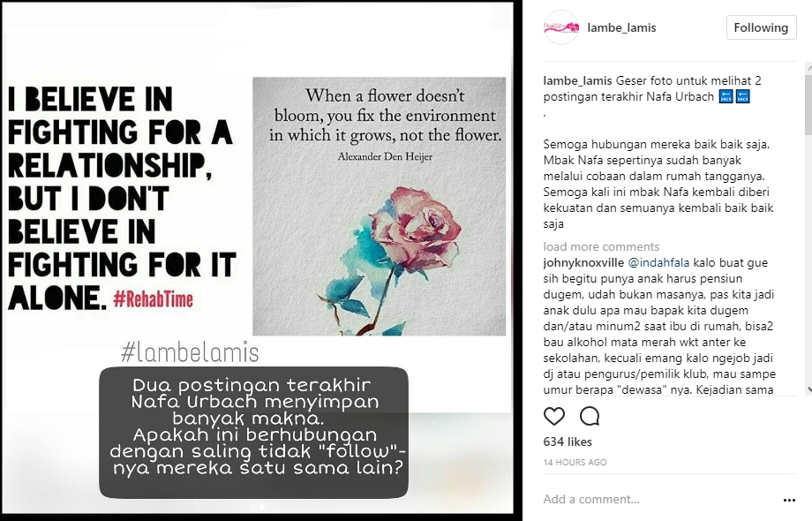Open johnyknoxville commenter profile

(x=583, y=262)
